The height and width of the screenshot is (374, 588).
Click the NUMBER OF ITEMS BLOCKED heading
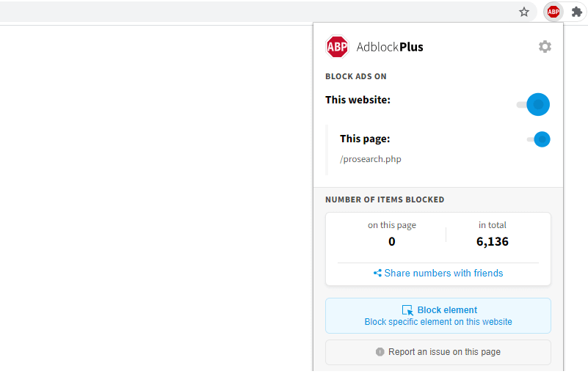[x=385, y=199]
